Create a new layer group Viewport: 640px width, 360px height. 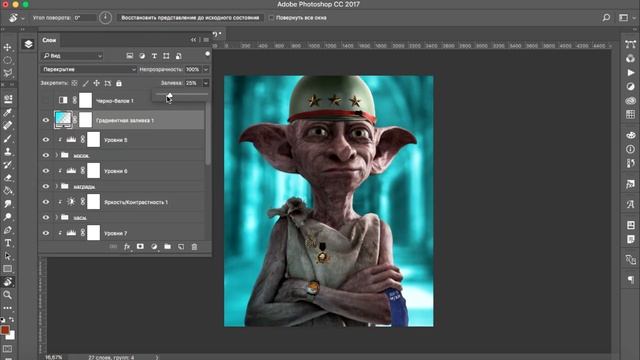coord(167,247)
